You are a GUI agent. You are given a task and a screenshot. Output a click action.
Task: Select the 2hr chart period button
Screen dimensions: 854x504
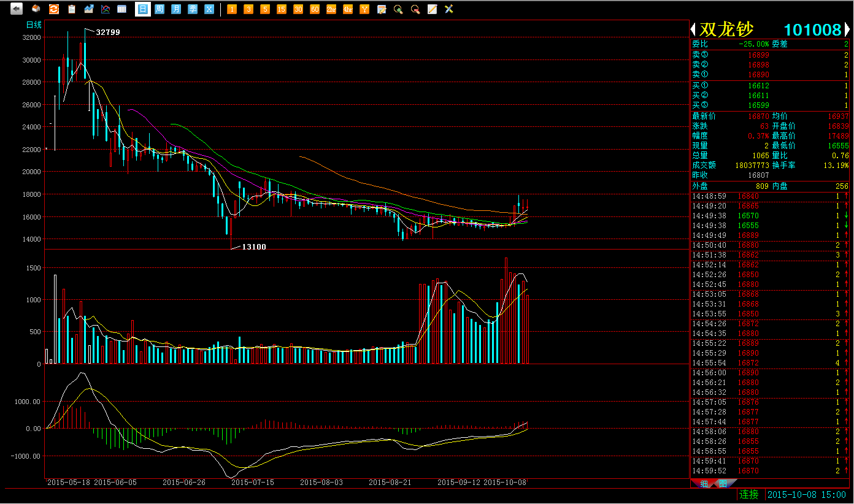pos(331,9)
